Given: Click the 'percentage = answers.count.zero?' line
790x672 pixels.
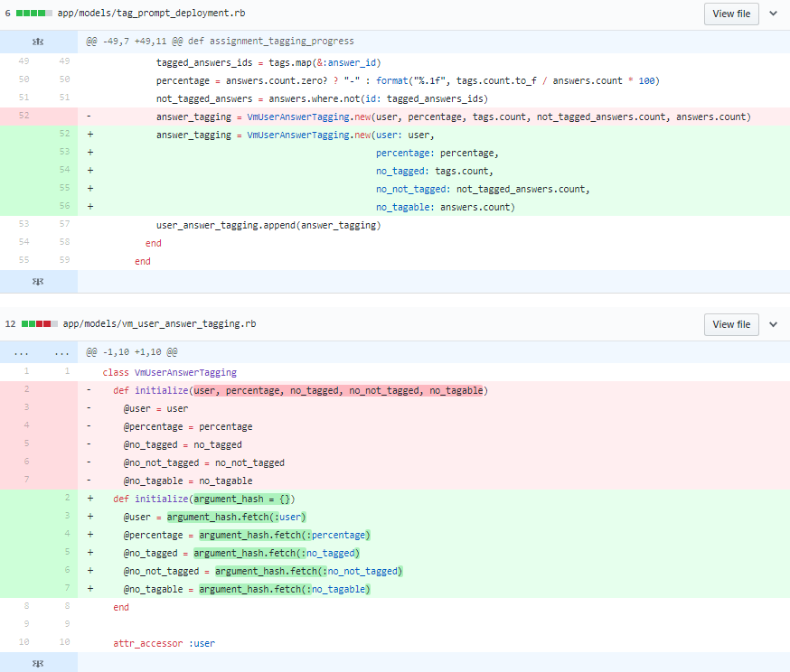Looking at the screenshot, I should point(434,80).
